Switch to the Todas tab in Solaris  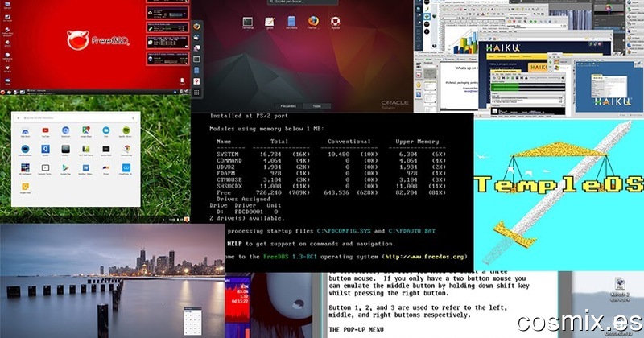316,106
